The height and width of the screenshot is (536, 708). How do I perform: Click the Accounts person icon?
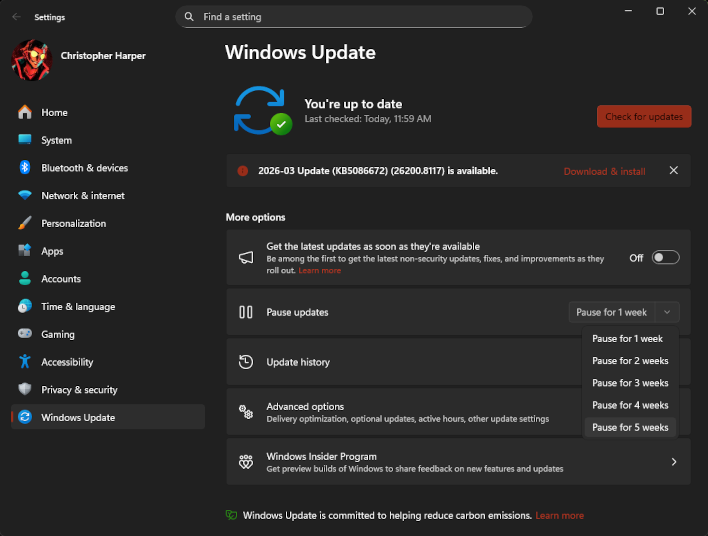point(25,278)
